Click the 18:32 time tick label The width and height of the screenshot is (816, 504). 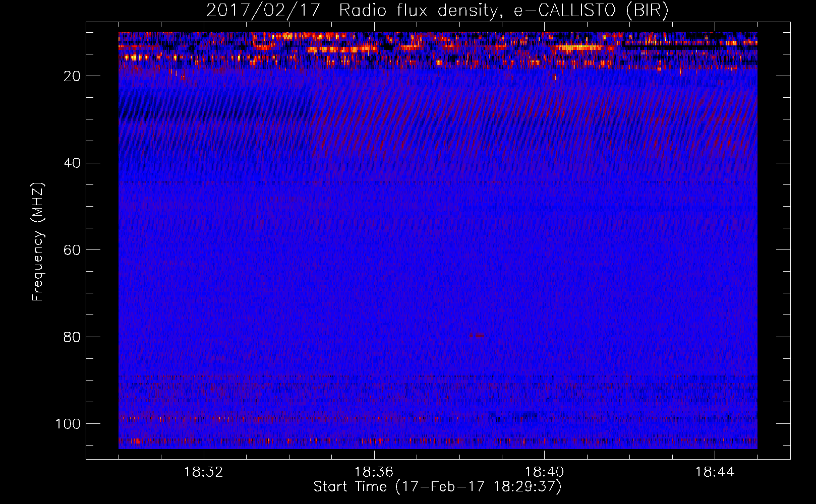[204, 472]
